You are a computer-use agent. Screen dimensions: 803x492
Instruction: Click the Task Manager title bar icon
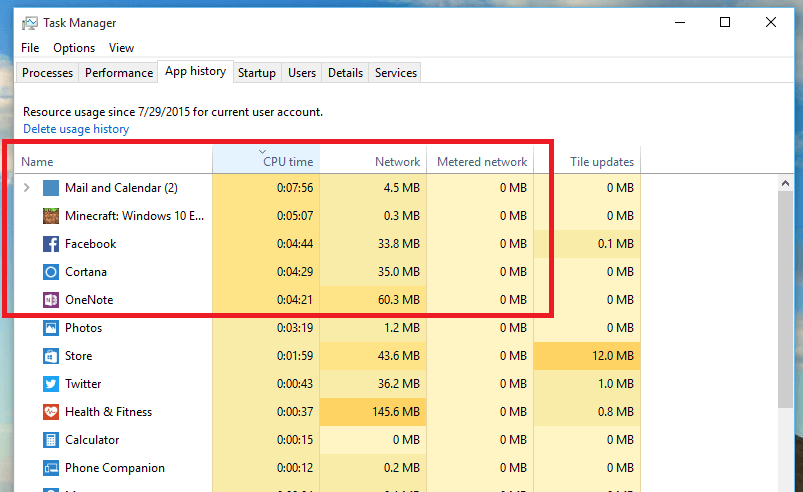click(x=30, y=23)
